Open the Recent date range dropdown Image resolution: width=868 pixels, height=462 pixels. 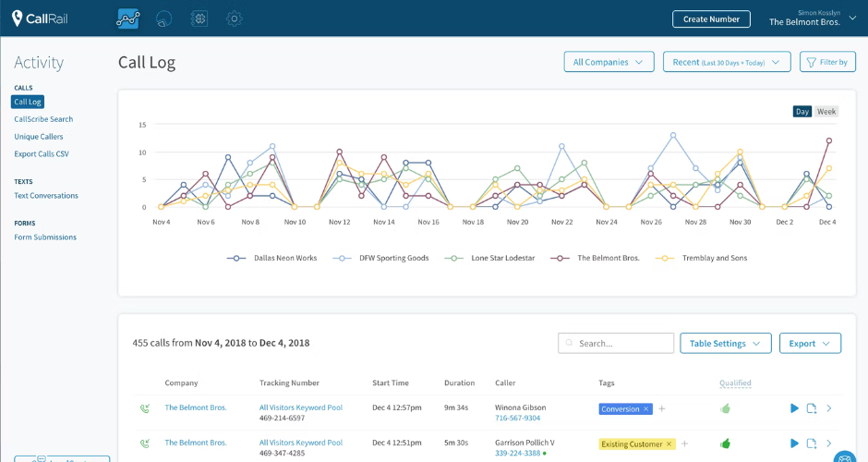pyautogui.click(x=727, y=62)
